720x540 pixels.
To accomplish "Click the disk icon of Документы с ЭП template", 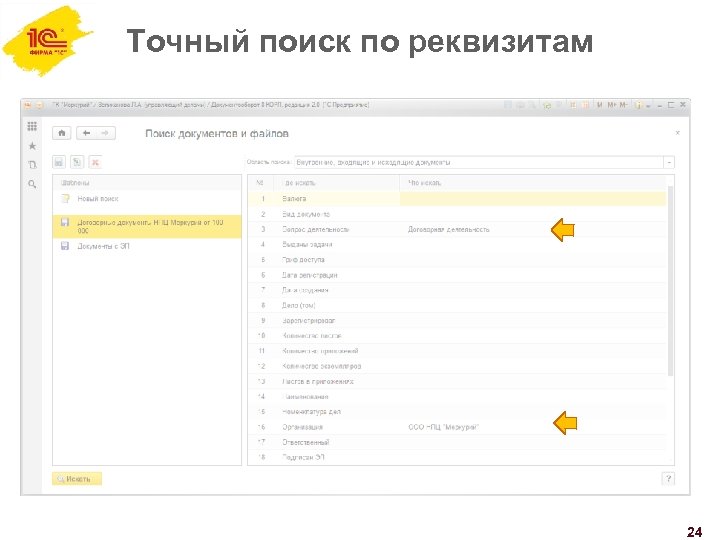I will (x=65, y=246).
